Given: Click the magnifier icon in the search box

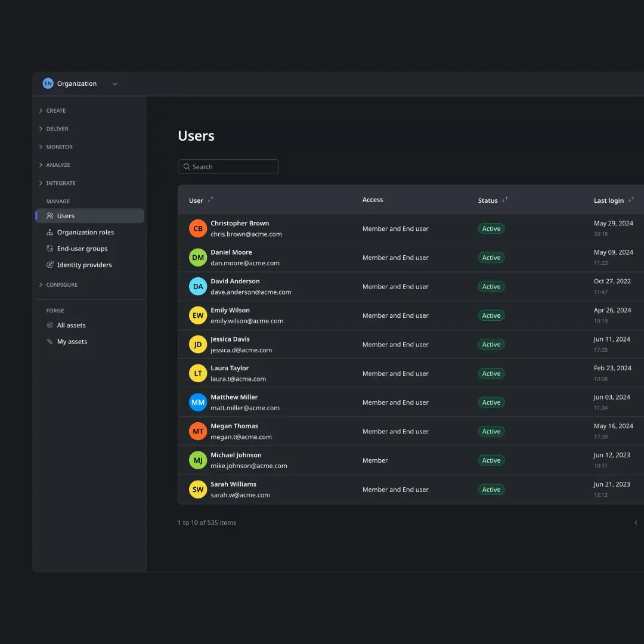Looking at the screenshot, I should point(186,166).
